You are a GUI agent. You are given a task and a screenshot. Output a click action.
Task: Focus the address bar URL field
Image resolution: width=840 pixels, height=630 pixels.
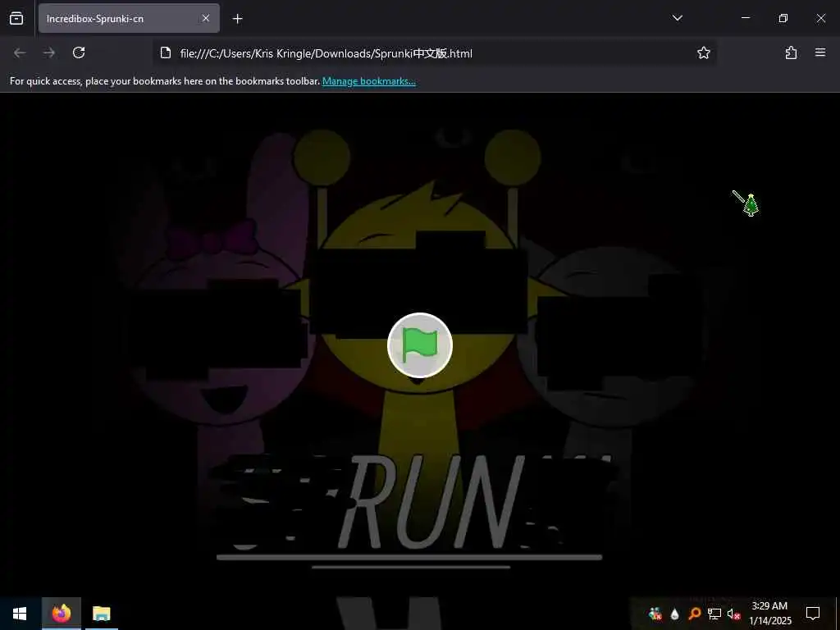[434, 53]
